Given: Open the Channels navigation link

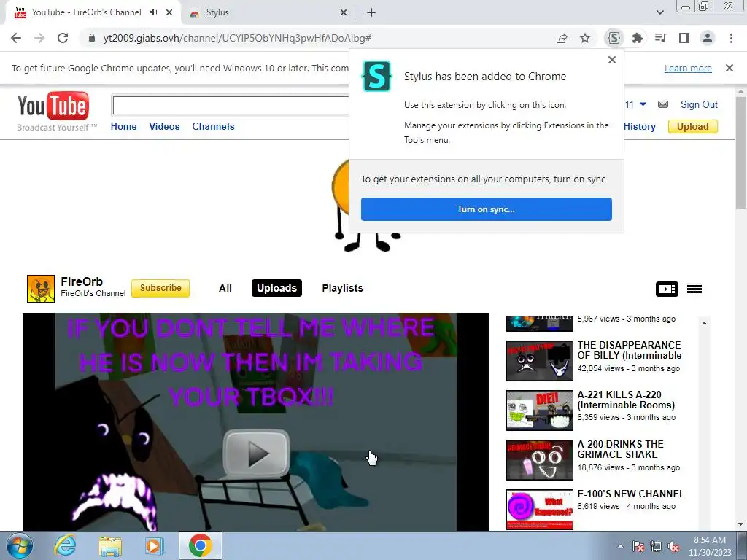Looking at the screenshot, I should 213,126.
